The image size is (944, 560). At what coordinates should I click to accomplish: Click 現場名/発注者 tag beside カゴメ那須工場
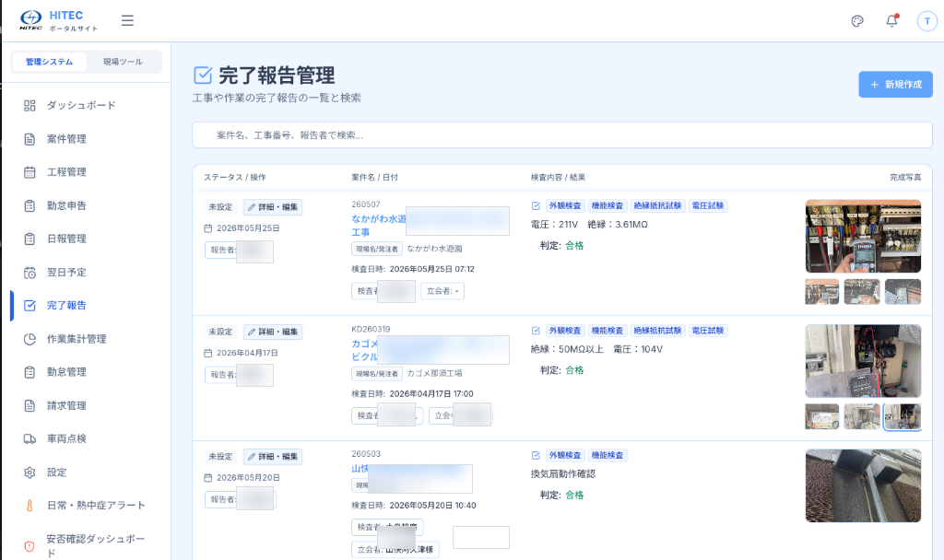click(377, 374)
